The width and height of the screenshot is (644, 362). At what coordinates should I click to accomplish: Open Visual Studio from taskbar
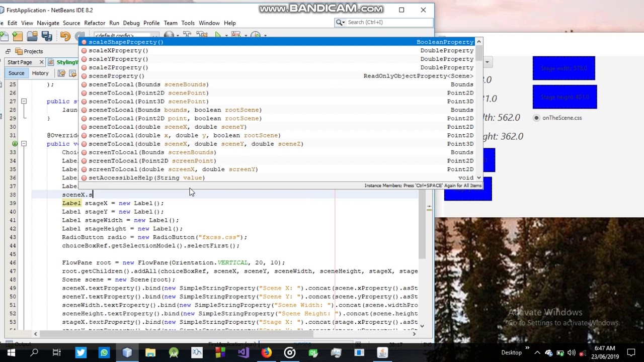click(x=243, y=352)
